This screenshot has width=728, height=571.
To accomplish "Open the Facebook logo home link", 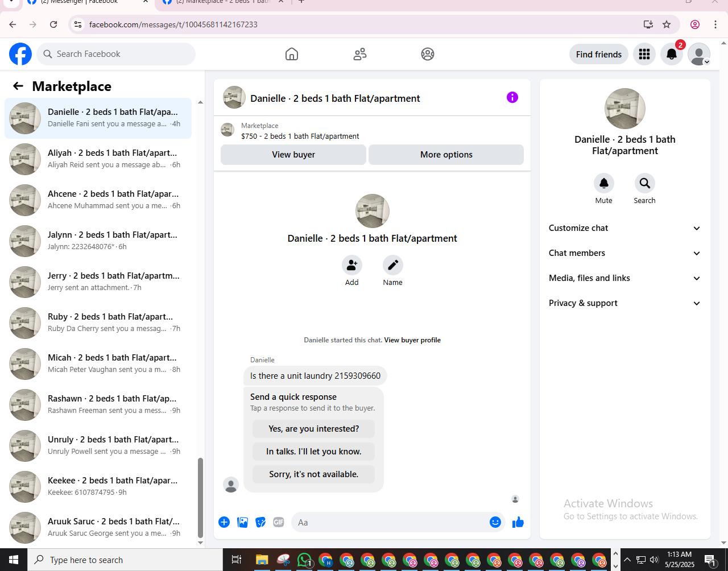I will click(x=20, y=54).
